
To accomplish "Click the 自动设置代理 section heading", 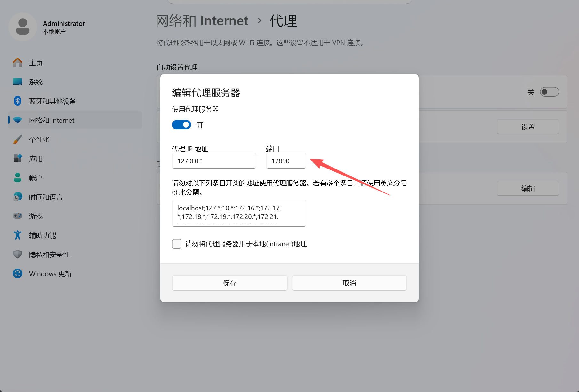I will pos(177,67).
